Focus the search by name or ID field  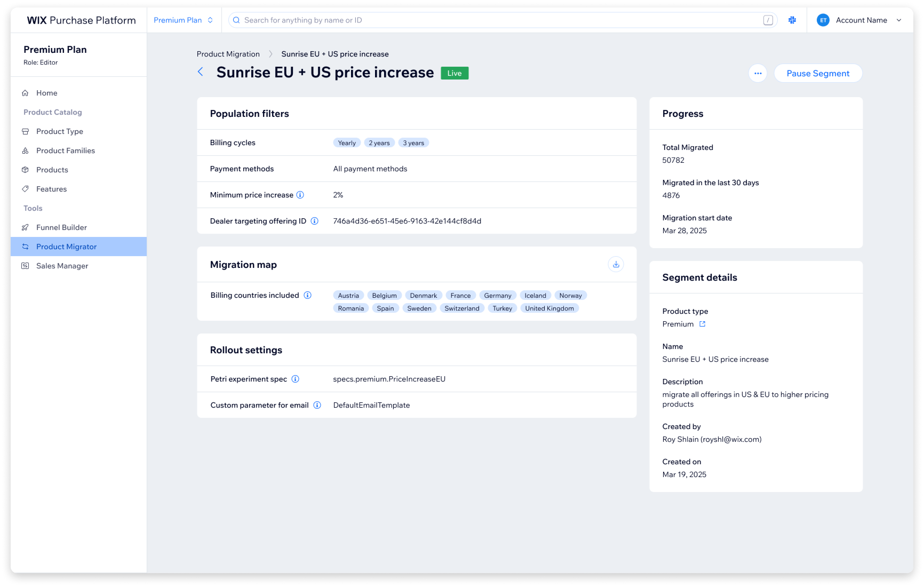pos(503,20)
